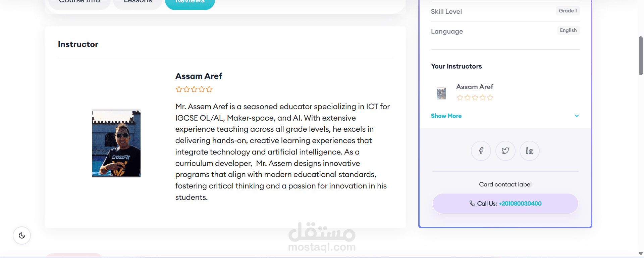The image size is (644, 258).
Task: Click the vertical scrollbar thumb
Action: 641,55
